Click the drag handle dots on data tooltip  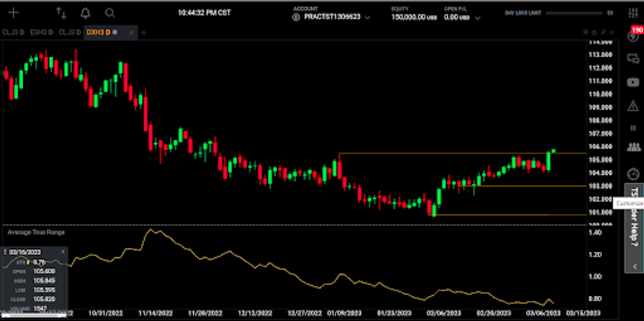pos(5,252)
